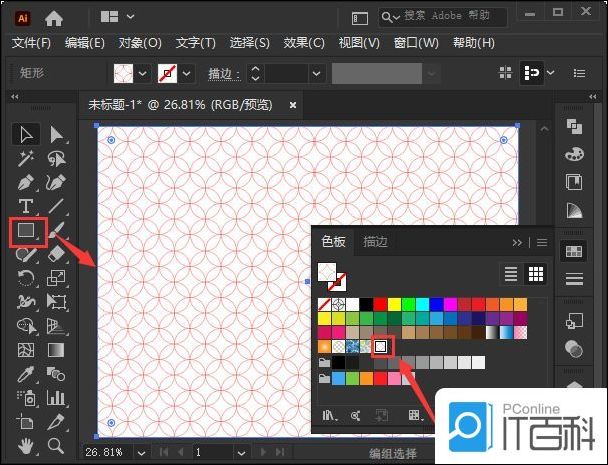The image size is (608, 465).
Task: Select the Curvature tool
Action: coord(57,182)
